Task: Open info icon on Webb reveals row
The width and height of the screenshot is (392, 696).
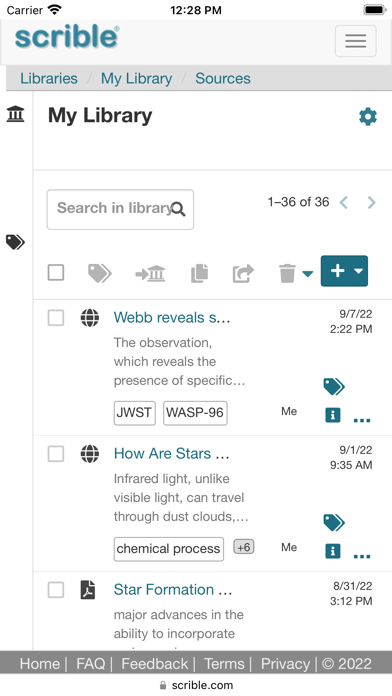Action: pos(333,415)
